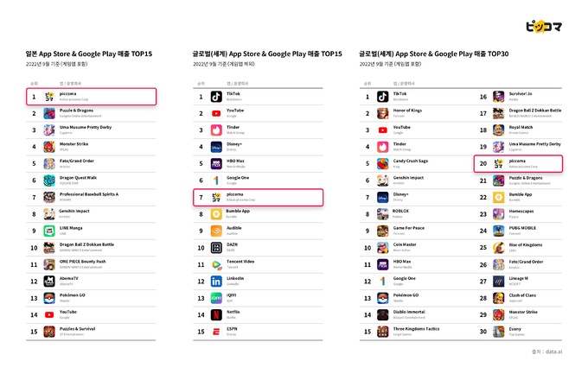Click the Global TOP30 heading
Image resolution: width=588 pixels, height=380 pixels.
(x=434, y=54)
